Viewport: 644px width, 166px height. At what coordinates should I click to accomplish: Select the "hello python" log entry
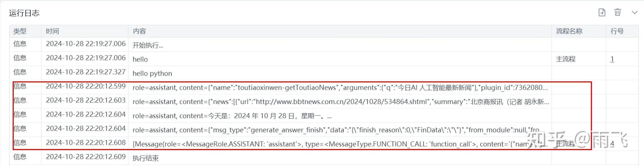[x=152, y=73]
